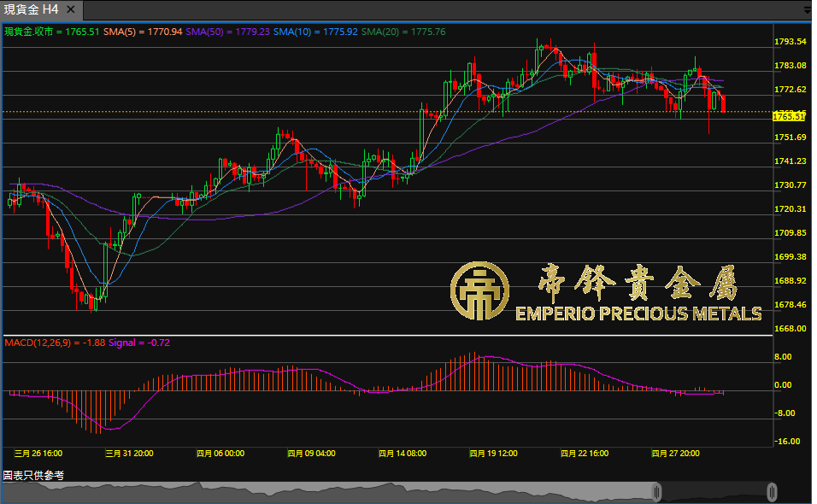Click the 1668.00 price axis label
817x504 pixels.
point(790,329)
